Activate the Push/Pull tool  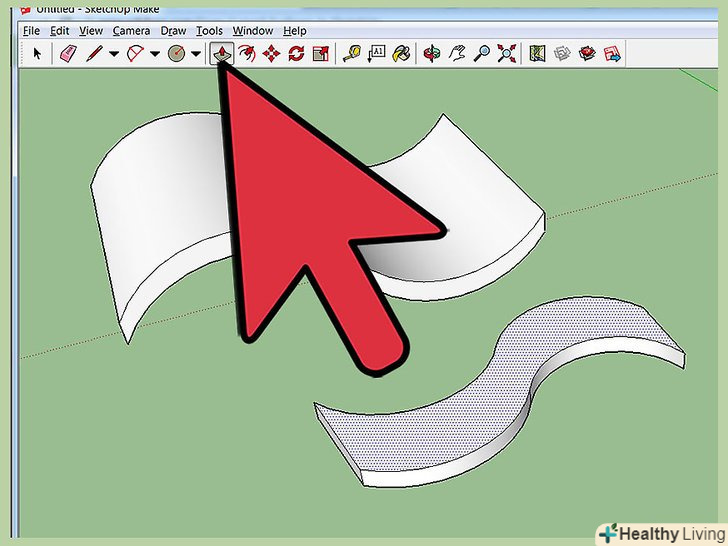[222, 53]
